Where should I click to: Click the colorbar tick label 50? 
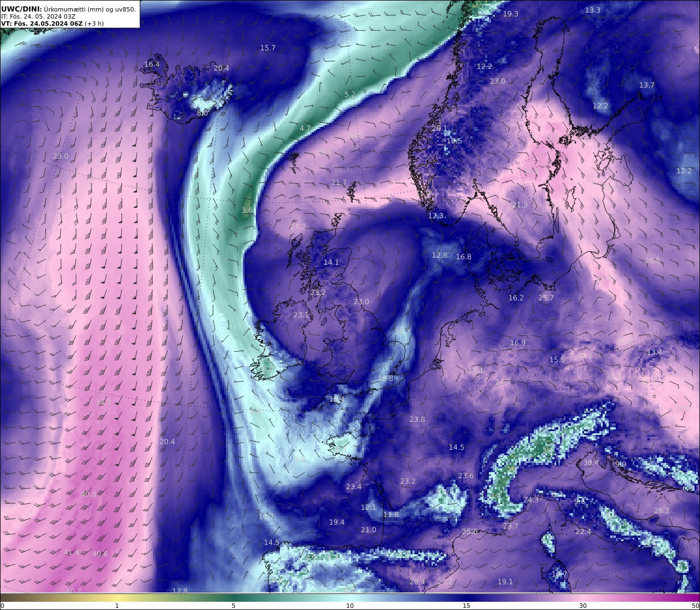[x=695, y=606]
